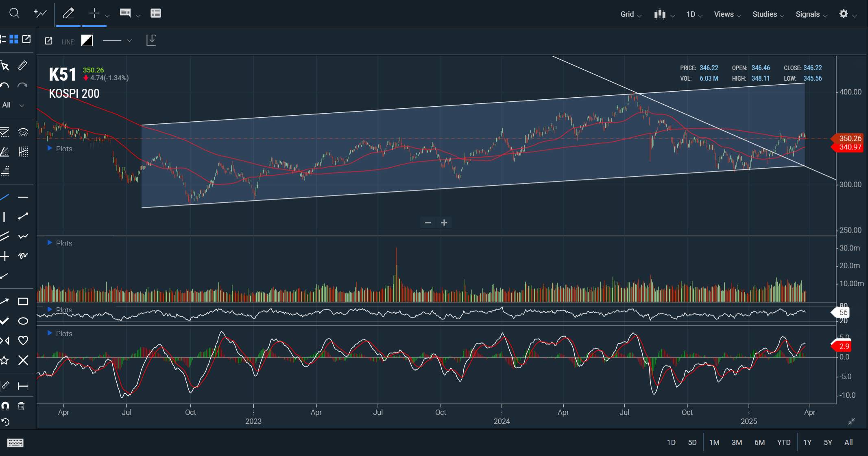Click the collapse chart corner arrows icon

tap(851, 421)
